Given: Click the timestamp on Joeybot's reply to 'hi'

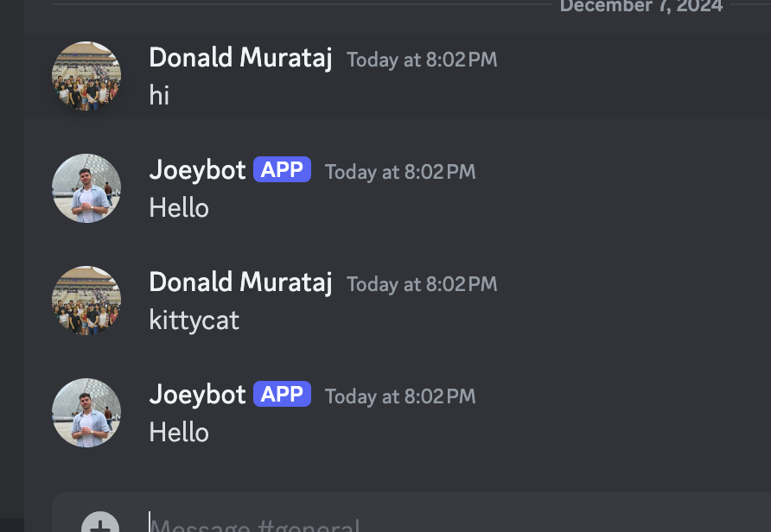Looking at the screenshot, I should point(400,173).
